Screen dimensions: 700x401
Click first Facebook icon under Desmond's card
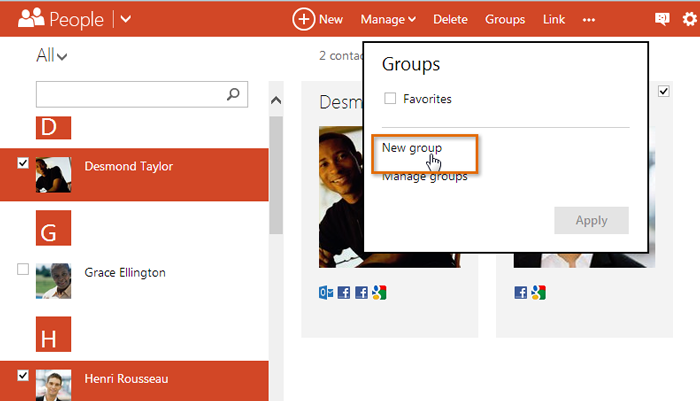[x=344, y=292]
